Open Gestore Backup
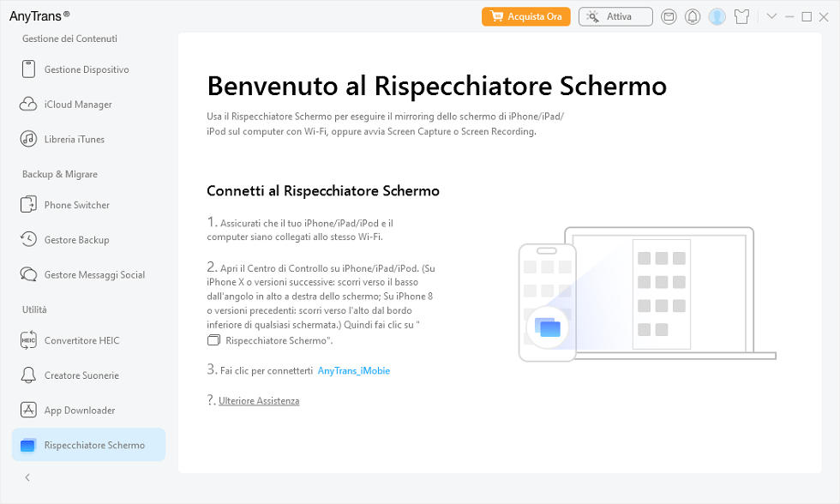The width and height of the screenshot is (840, 504). (x=76, y=239)
